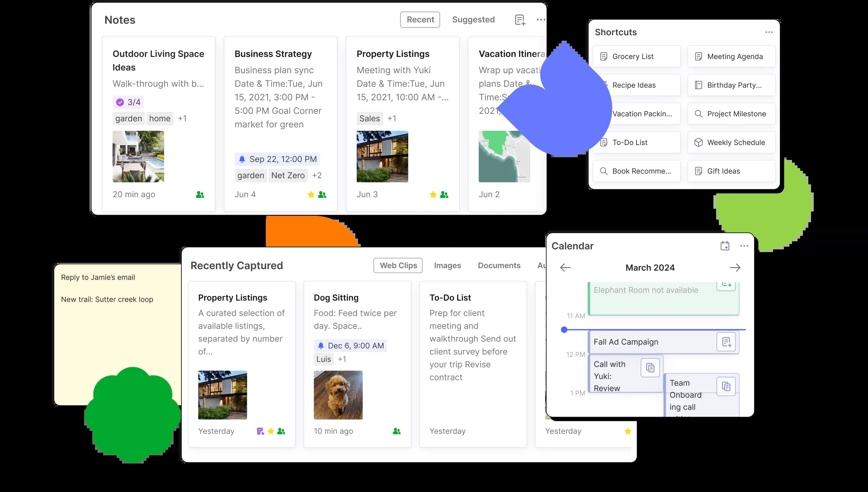Click the new calendar entry icon
This screenshot has height=492, width=868.
725,246
